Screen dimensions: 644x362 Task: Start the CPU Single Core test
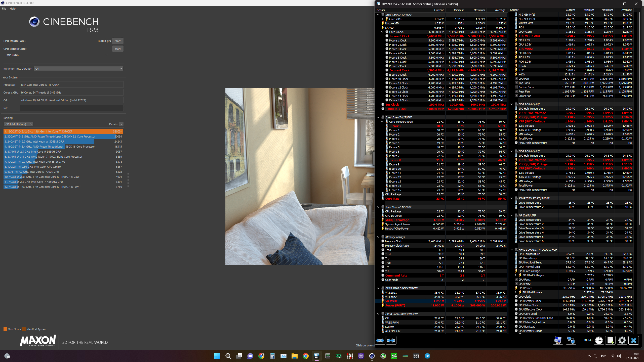(x=117, y=49)
